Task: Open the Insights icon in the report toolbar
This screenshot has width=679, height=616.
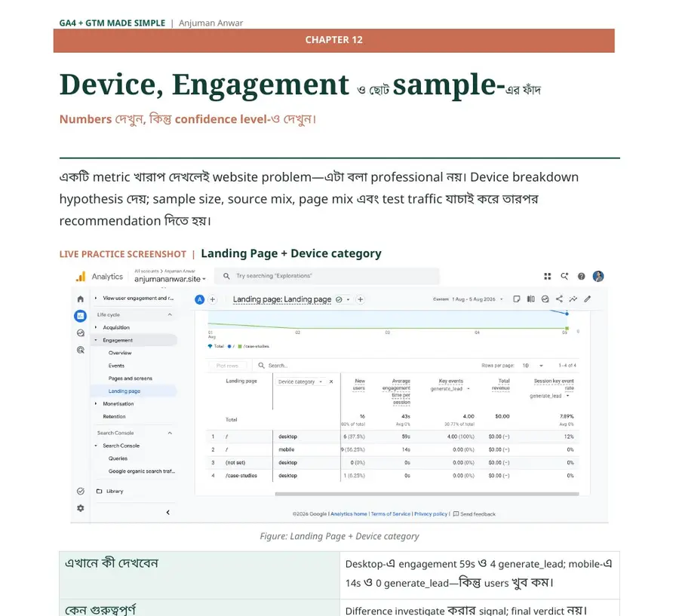Action: [545, 299]
